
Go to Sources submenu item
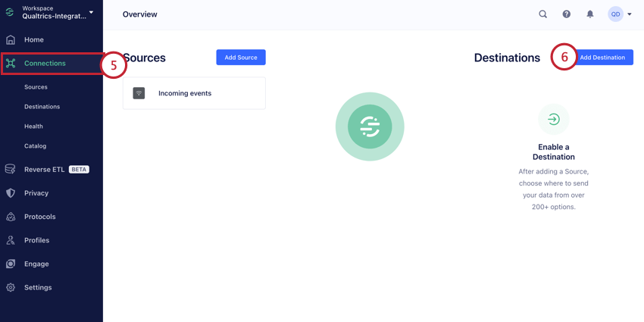(x=36, y=87)
